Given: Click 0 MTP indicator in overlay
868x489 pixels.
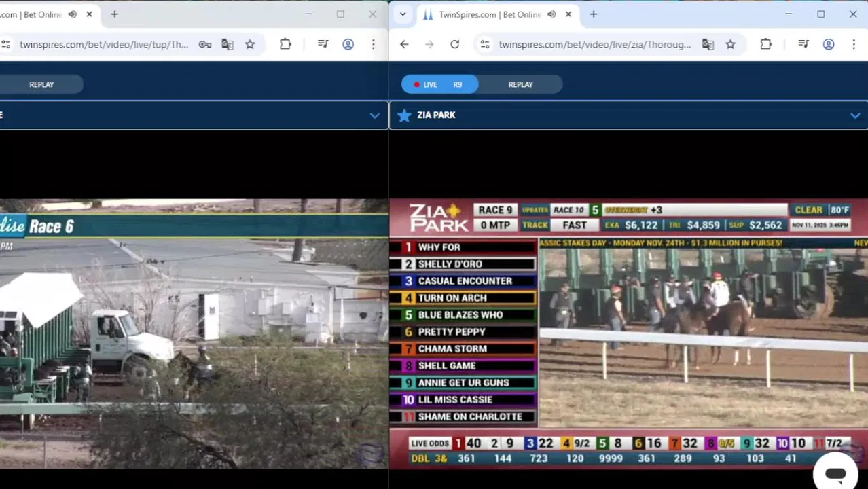Looking at the screenshot, I should tap(494, 225).
